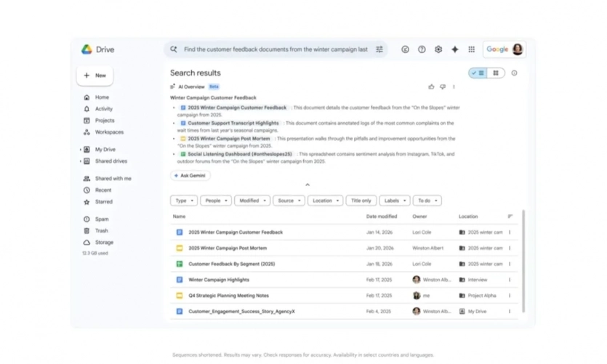Click the Gemini sparkle icon
The height and width of the screenshot is (364, 607).
click(455, 49)
